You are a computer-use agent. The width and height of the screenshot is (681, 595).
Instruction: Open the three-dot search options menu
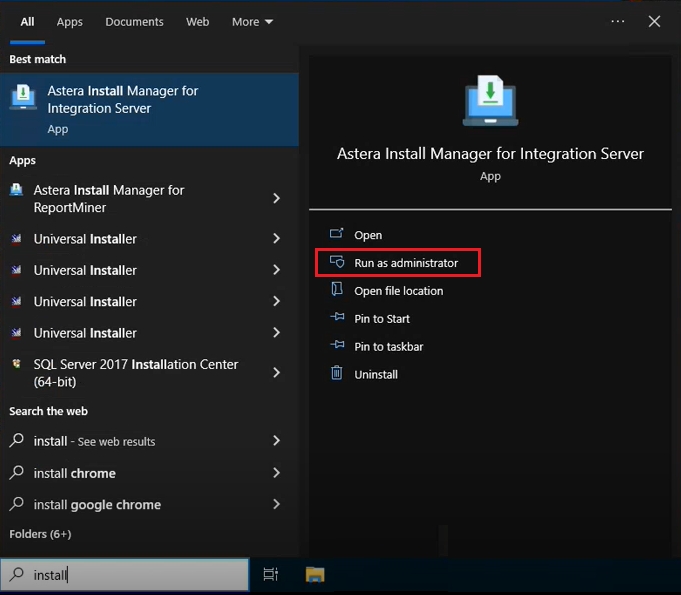coord(618,21)
